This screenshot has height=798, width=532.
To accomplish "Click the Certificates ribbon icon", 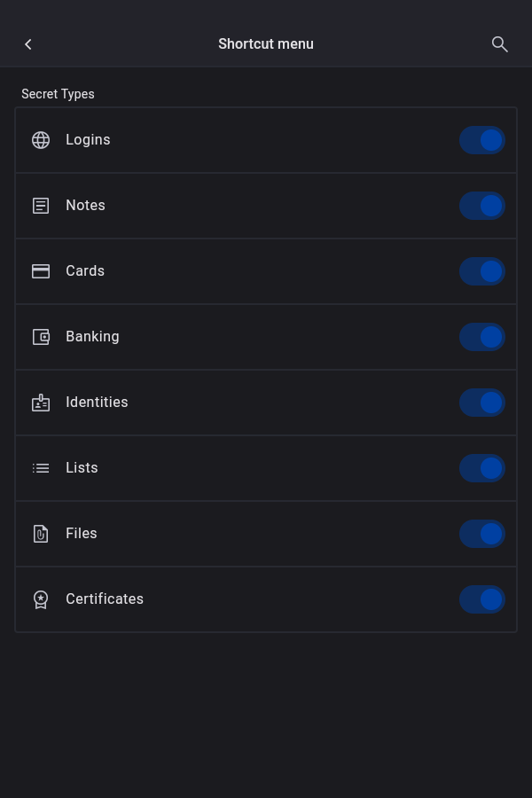I will point(41,599).
